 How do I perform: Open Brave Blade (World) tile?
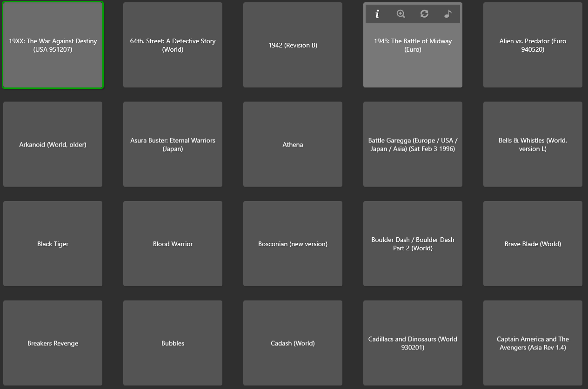tap(533, 244)
